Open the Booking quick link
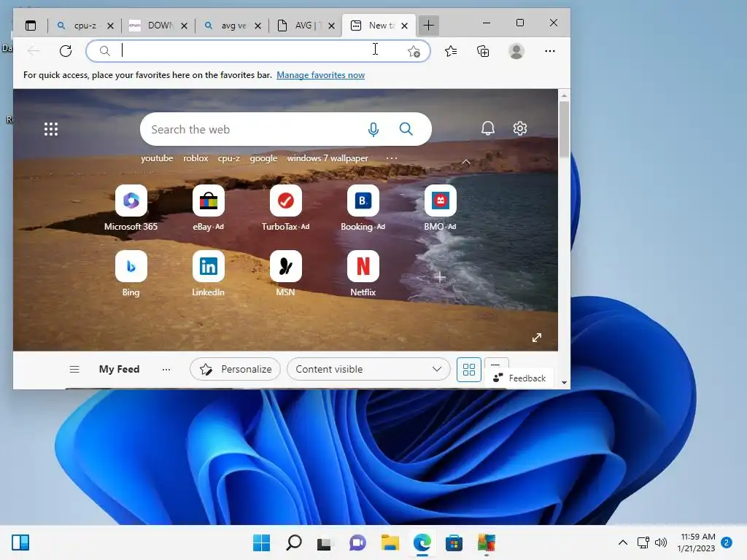This screenshot has width=747, height=560. point(363,208)
